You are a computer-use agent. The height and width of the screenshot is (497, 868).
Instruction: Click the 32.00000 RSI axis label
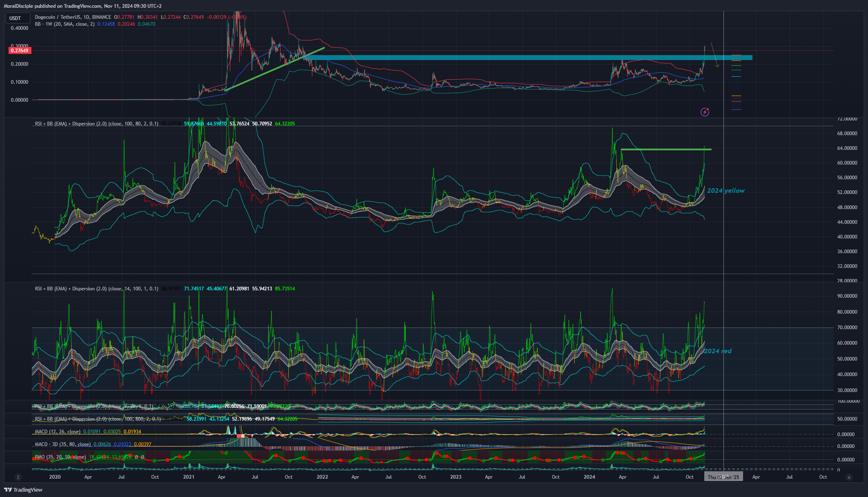[x=847, y=266]
